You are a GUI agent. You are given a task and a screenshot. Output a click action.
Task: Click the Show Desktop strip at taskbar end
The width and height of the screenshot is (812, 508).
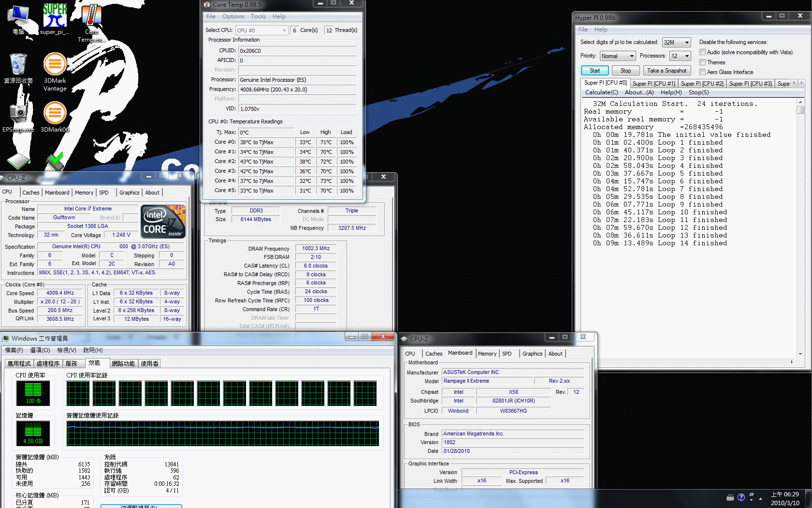click(x=809, y=498)
